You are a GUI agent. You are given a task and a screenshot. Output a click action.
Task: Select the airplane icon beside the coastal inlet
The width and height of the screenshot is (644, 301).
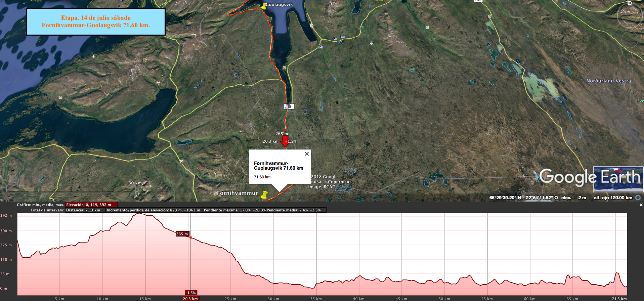(x=93, y=57)
